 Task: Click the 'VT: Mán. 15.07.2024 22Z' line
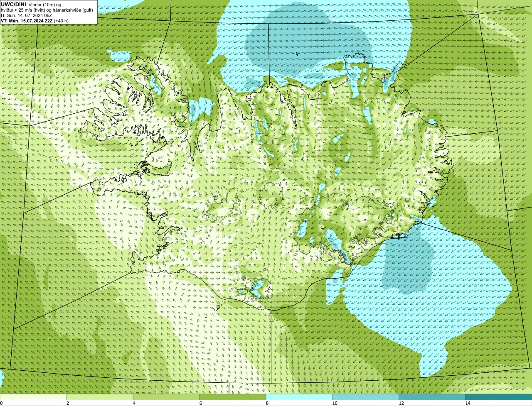point(27,20)
